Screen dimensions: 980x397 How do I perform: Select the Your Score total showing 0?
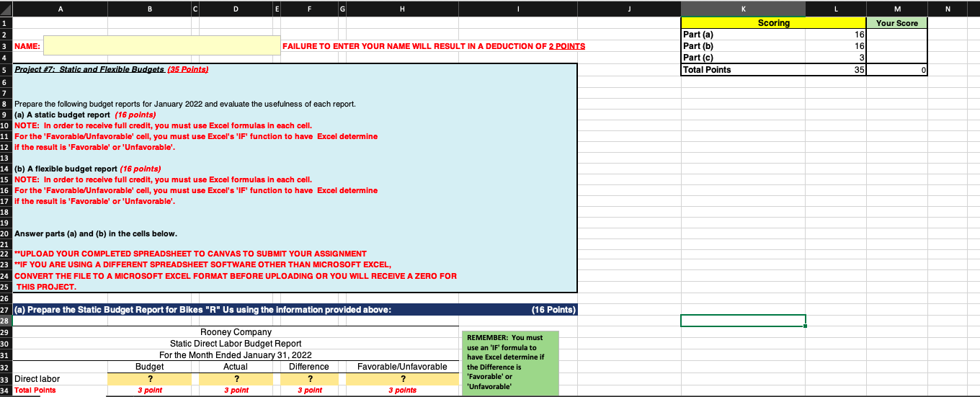click(896, 70)
